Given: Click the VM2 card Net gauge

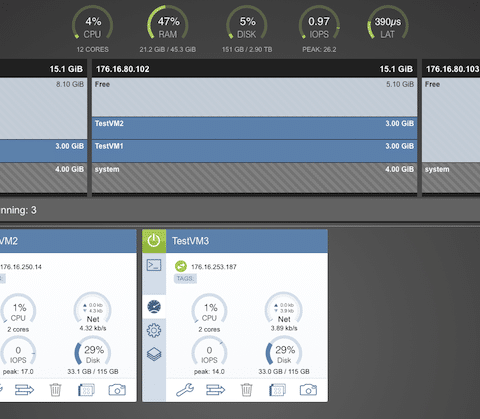Looking at the screenshot, I should pos(93,309).
